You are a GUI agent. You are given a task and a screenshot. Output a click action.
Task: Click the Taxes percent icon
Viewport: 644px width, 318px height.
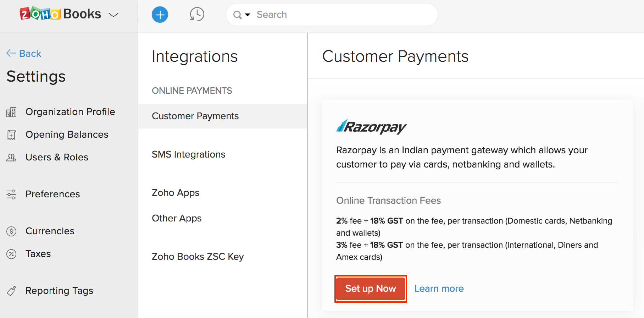(x=11, y=254)
